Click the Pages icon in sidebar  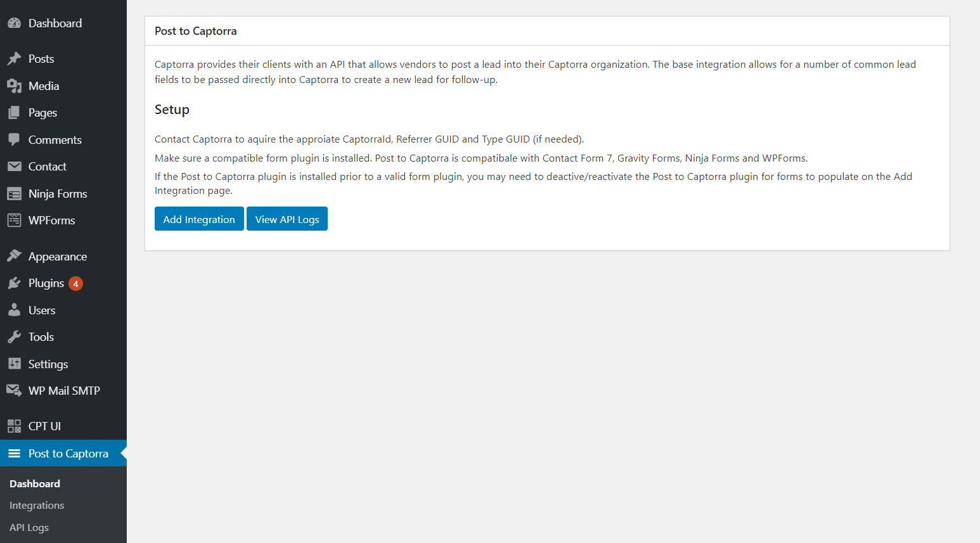(14, 113)
